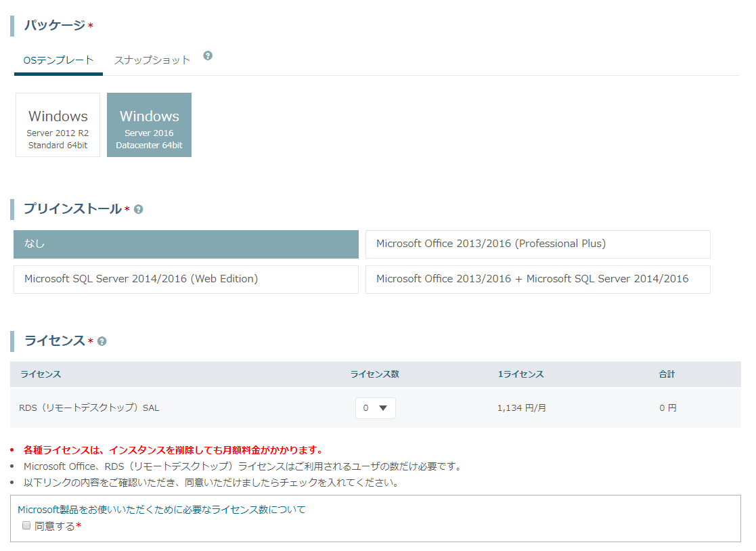The width and height of the screenshot is (756, 551).
Task: Click help icon next to ライセンス heading
Action: pos(102,341)
